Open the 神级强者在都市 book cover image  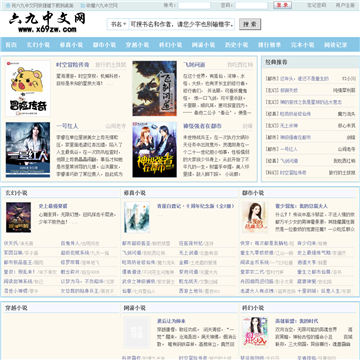click(x=155, y=150)
